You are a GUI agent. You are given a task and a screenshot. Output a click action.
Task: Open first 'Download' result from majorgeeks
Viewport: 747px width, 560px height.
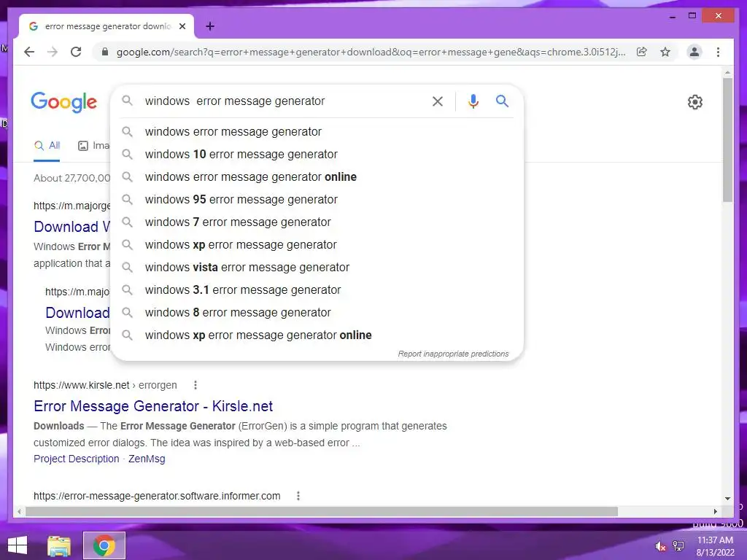pos(72,227)
